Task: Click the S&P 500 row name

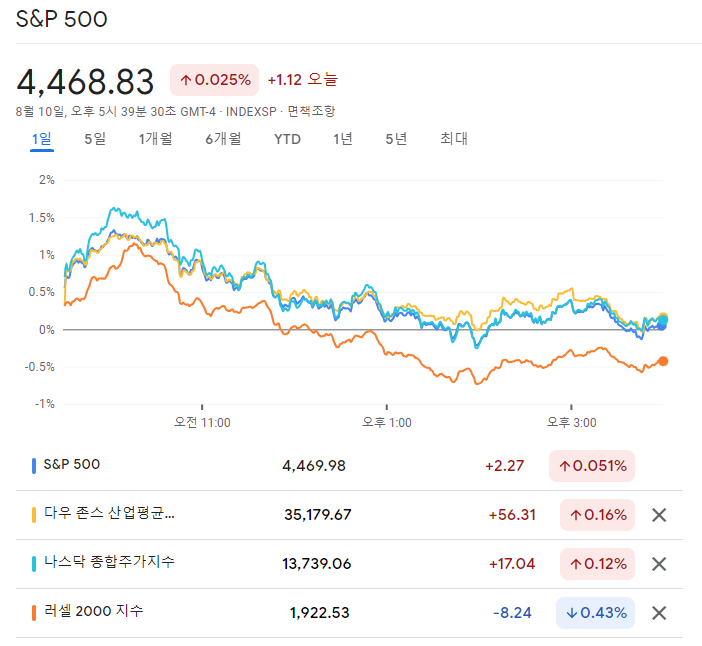Action: click(x=72, y=464)
